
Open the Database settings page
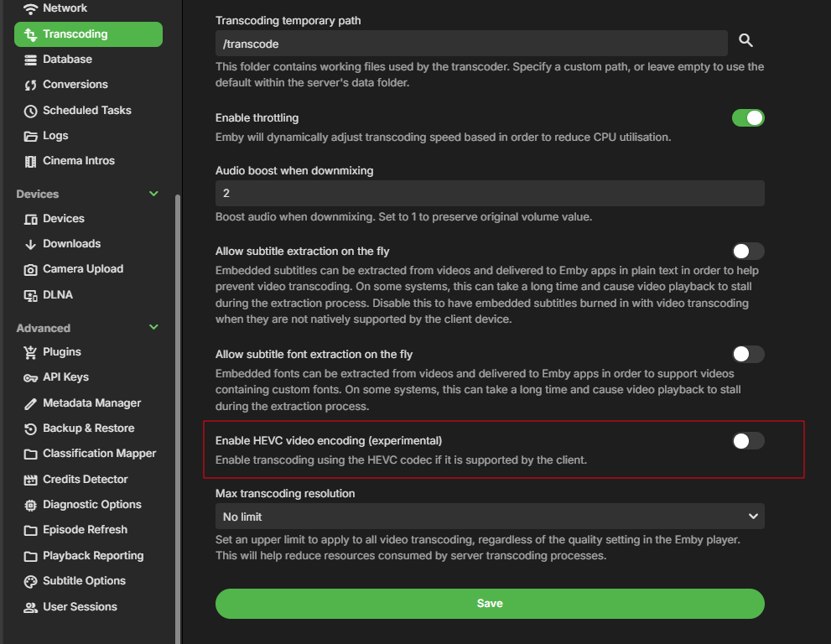pos(67,60)
